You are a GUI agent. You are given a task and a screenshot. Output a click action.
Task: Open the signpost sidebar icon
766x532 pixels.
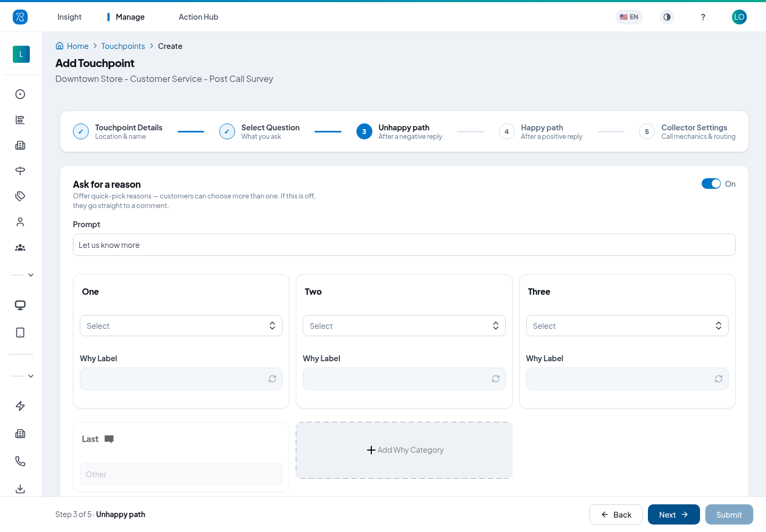20,171
